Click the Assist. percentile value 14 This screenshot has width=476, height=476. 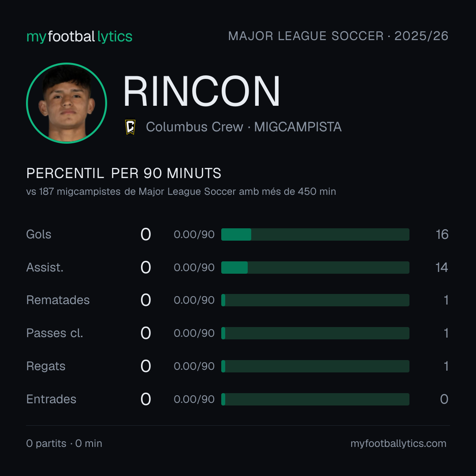tap(442, 268)
